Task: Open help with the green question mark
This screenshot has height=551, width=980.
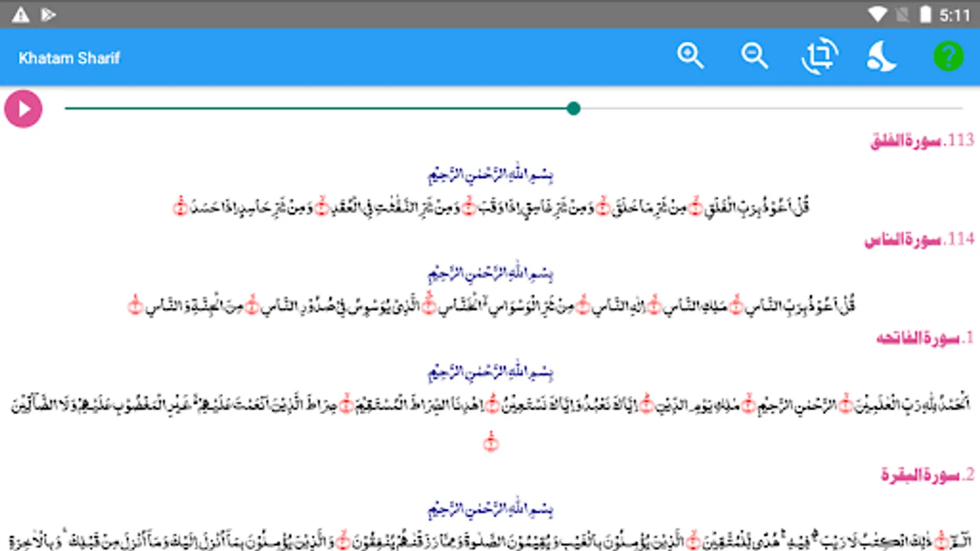Action: (x=948, y=56)
